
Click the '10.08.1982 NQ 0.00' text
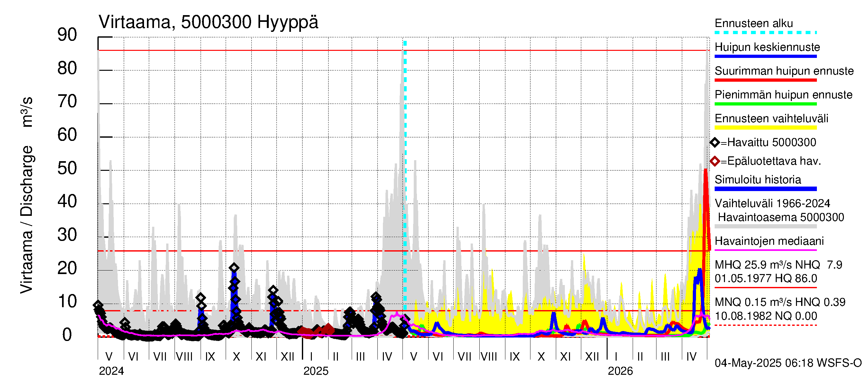pyautogui.click(x=766, y=316)
